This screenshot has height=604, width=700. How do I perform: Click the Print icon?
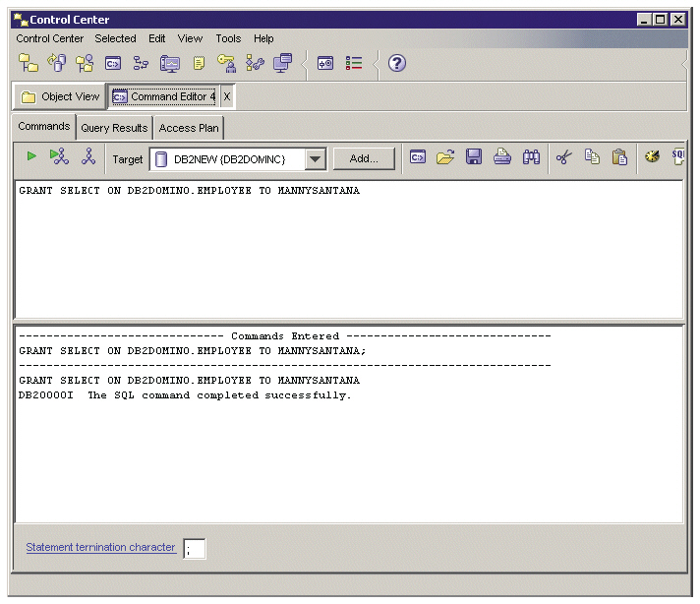click(502, 156)
